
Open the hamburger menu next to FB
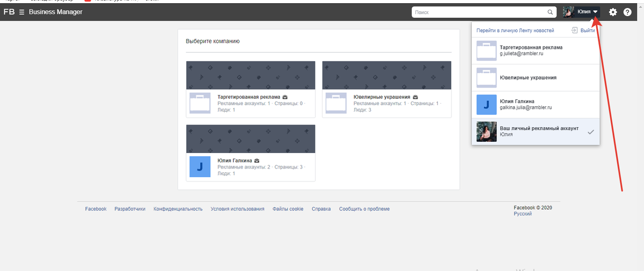pyautogui.click(x=21, y=12)
